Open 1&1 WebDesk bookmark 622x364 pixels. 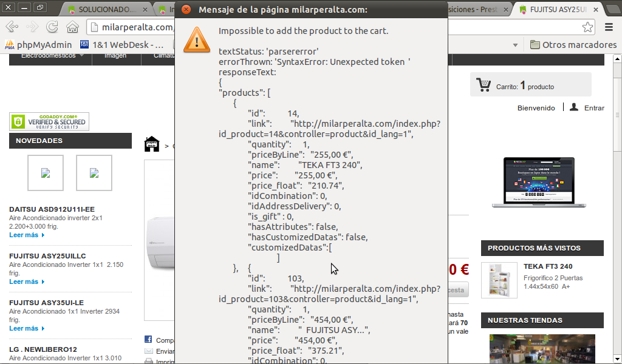tap(121, 45)
